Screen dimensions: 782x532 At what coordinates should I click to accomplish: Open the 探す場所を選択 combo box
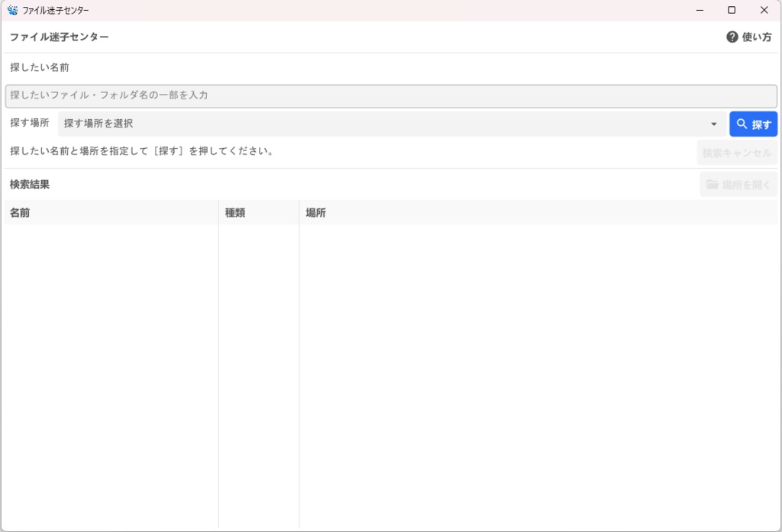[x=392, y=124]
